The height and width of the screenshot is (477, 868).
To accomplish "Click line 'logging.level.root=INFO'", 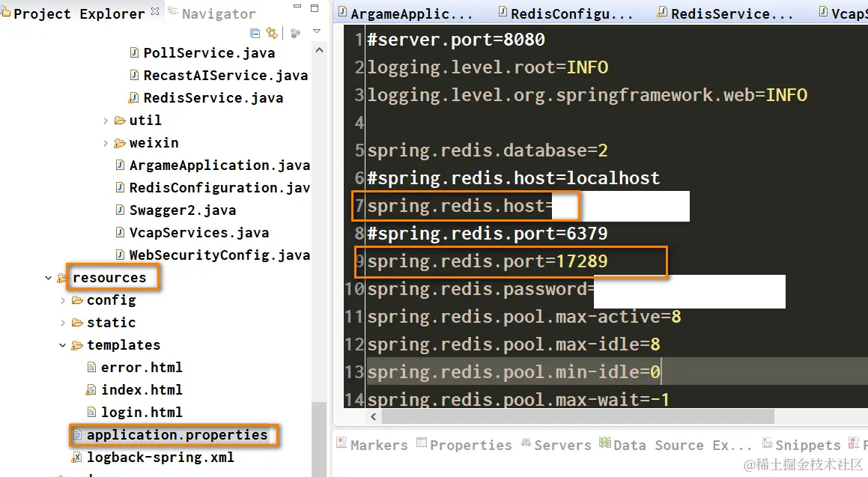I will [488, 67].
